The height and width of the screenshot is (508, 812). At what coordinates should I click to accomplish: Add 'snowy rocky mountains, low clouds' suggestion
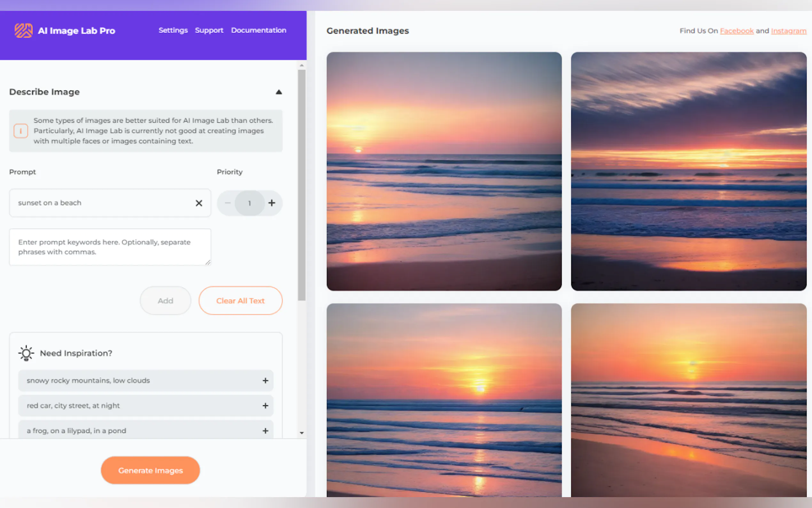pos(265,380)
